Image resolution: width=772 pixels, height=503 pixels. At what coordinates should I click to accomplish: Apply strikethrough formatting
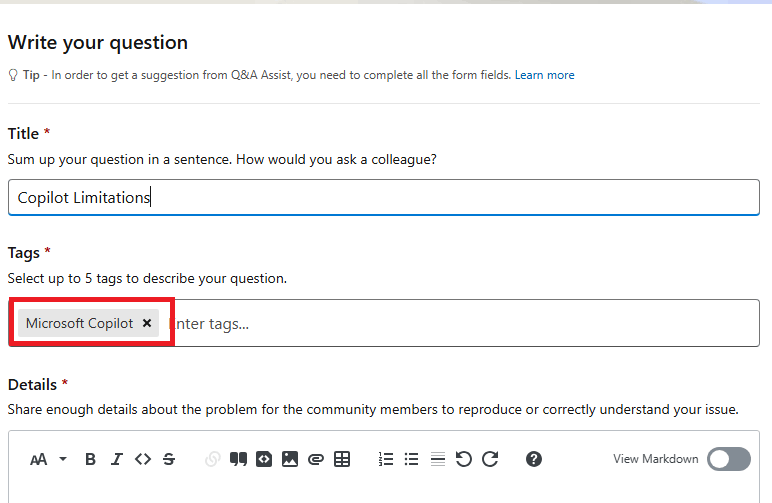(x=169, y=459)
